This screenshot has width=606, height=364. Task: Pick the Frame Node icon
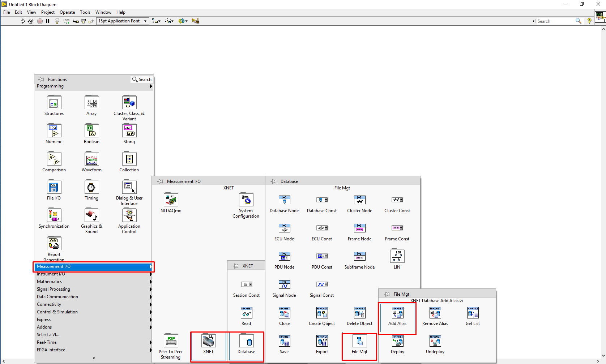pos(359,228)
